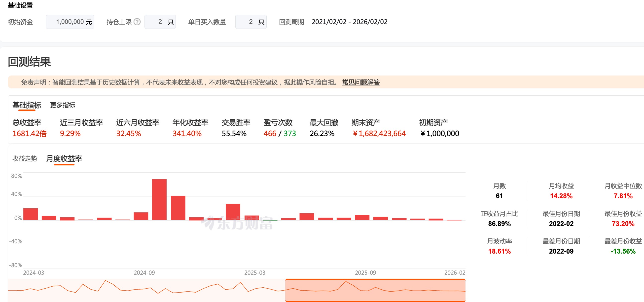Click the 总收益率 value 1681.42倍
Image resolution: width=644 pixels, height=302 pixels.
coord(30,134)
